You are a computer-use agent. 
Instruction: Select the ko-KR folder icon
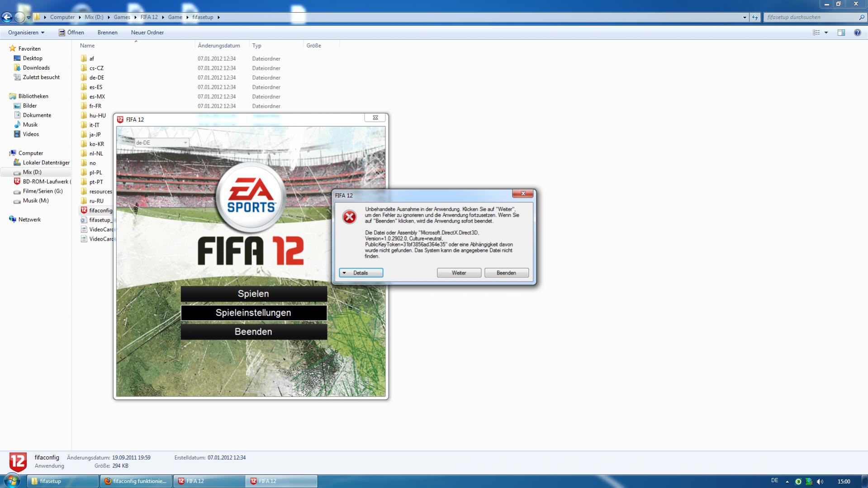[84, 144]
